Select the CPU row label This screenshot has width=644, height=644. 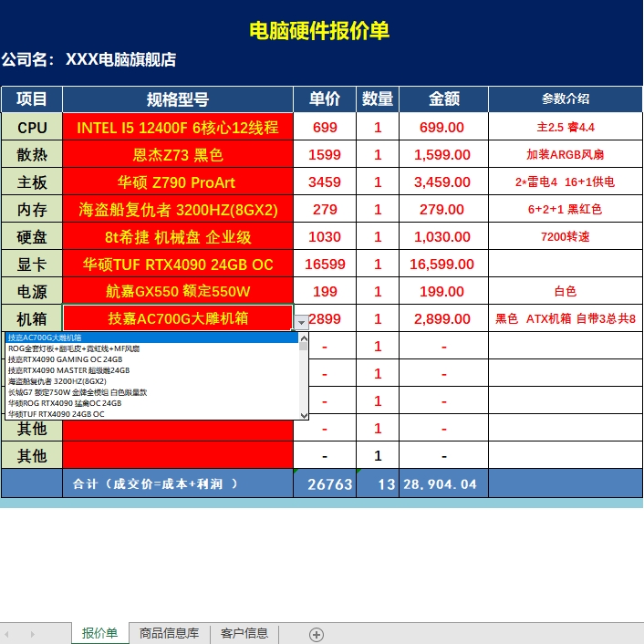pyautogui.click(x=32, y=128)
